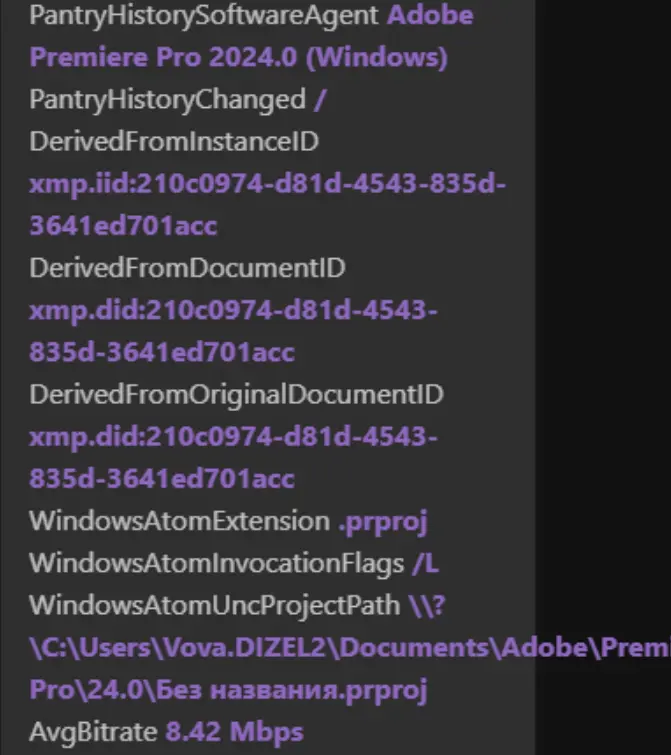Select xmp.did value under DerivedFromOriginalDocumentID
Image resolution: width=671 pixels, height=755 pixels.
point(233,458)
